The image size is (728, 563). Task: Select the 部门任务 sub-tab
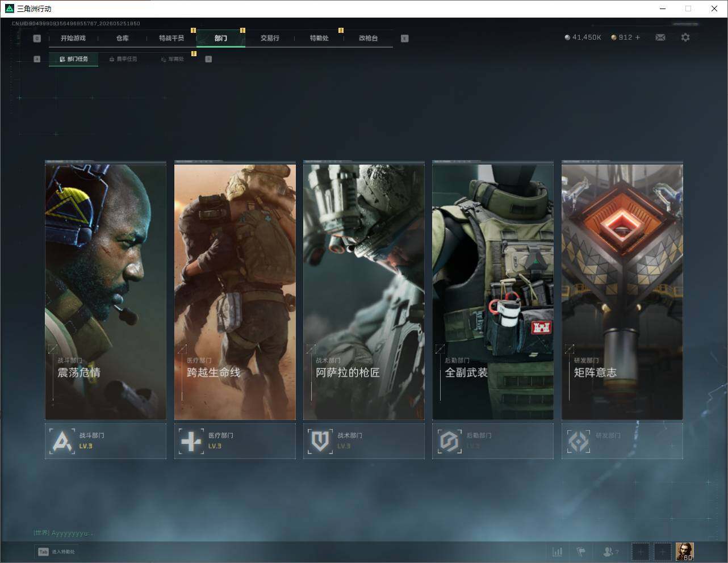(74, 59)
